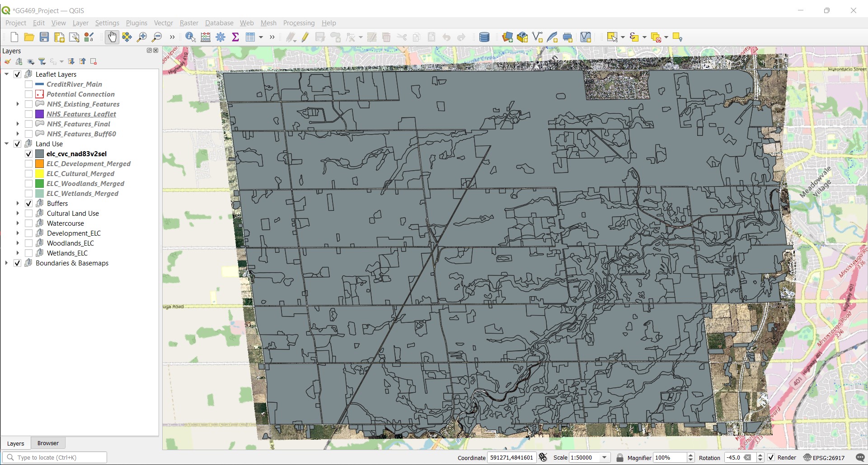Viewport: 868px width, 465px height.
Task: Open the Processing Toolbox gear icon
Action: (x=221, y=37)
